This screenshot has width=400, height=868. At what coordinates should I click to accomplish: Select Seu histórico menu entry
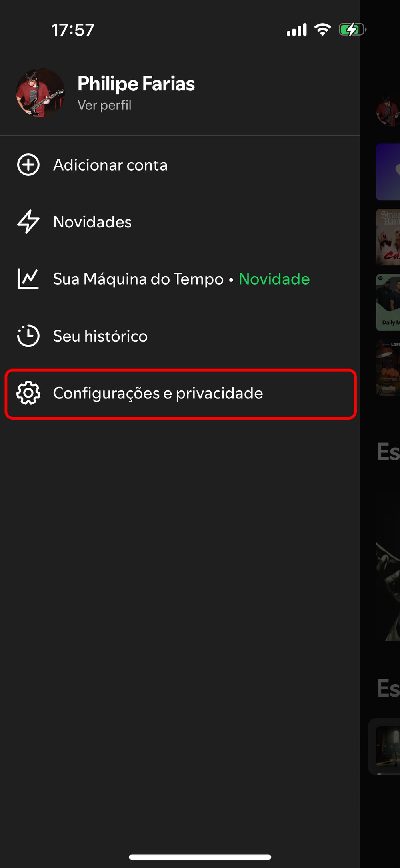pos(180,336)
